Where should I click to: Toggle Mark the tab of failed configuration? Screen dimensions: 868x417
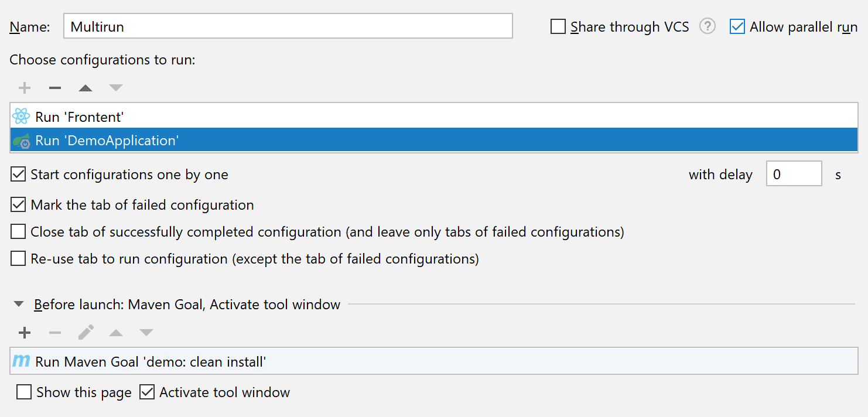(19, 205)
